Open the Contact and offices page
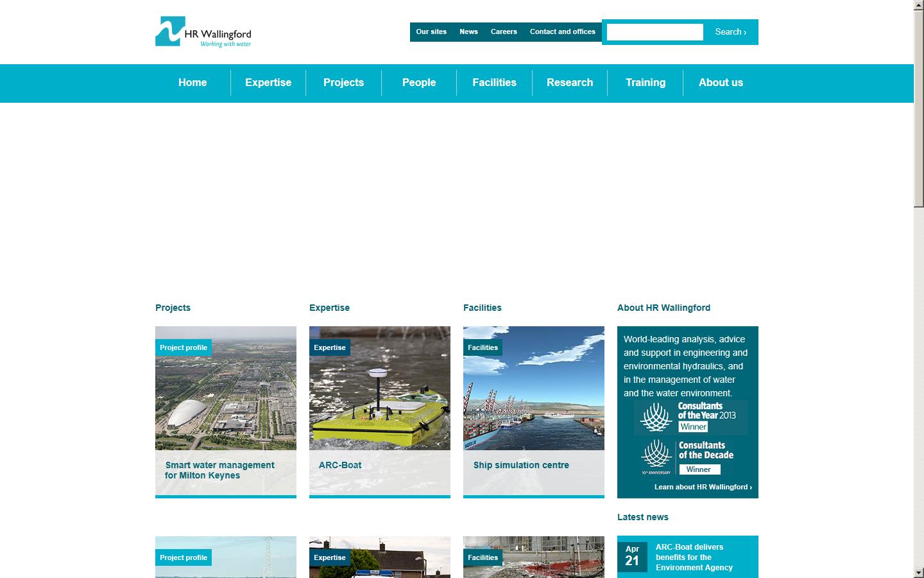This screenshot has width=924, height=578. click(561, 31)
